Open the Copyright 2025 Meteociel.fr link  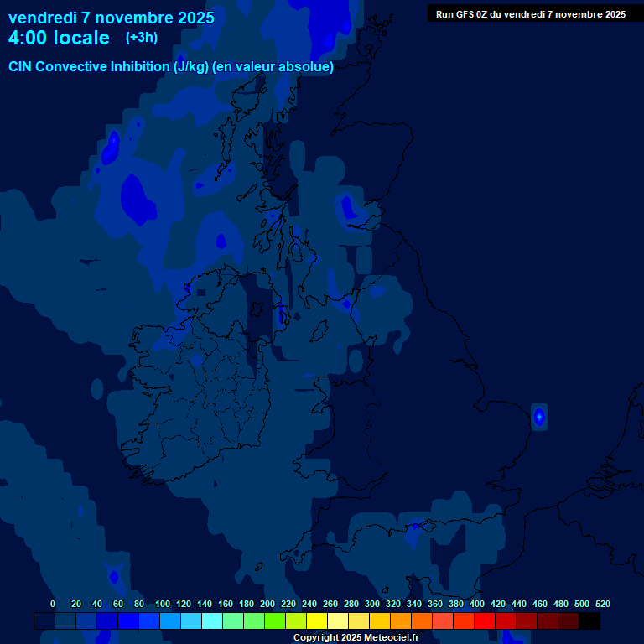pyautogui.click(x=356, y=637)
